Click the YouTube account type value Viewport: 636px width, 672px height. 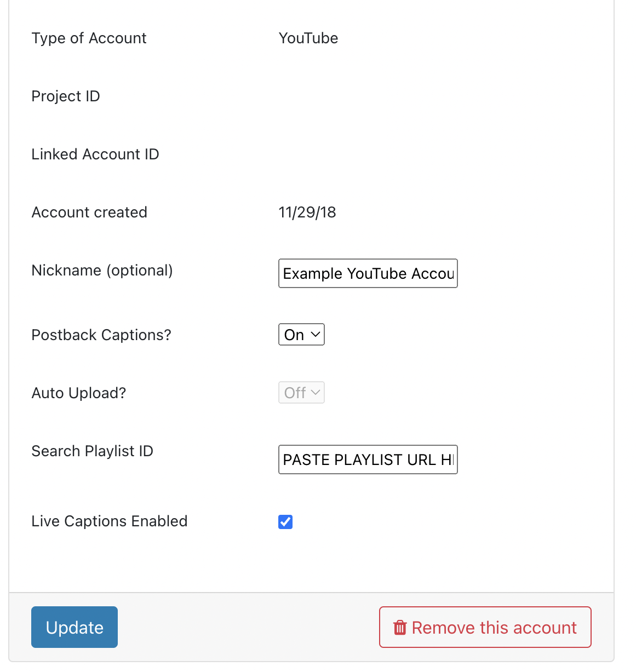[308, 38]
